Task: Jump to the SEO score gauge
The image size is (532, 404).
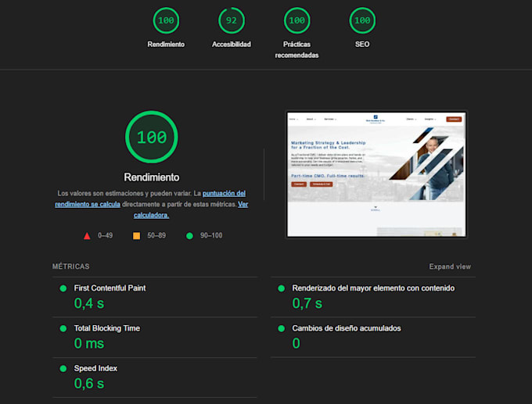Action: pyautogui.click(x=361, y=20)
